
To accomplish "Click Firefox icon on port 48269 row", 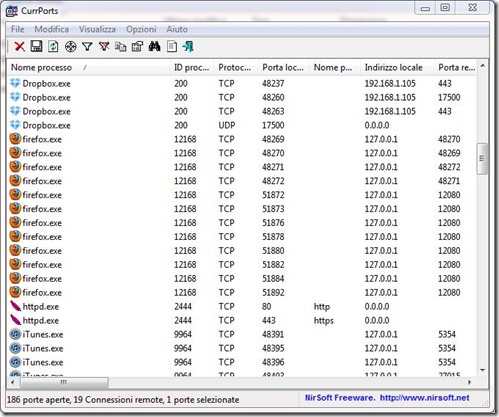I will tap(15, 139).
